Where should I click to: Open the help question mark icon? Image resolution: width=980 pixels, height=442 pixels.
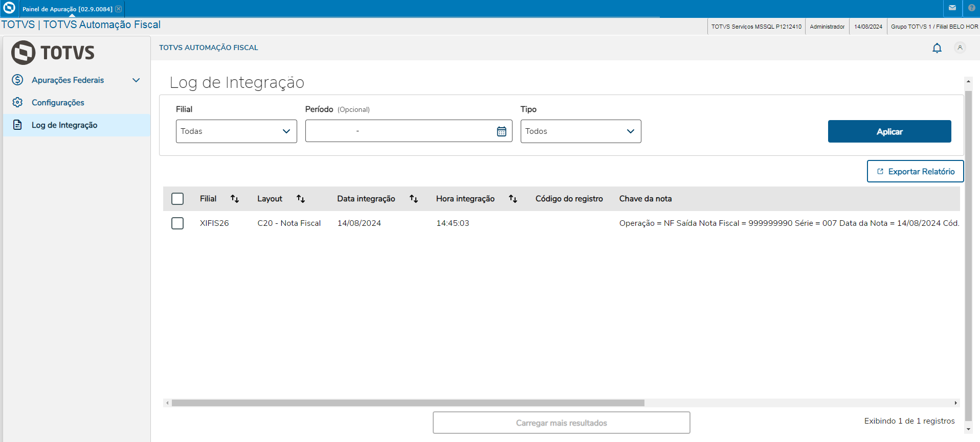[972, 8]
